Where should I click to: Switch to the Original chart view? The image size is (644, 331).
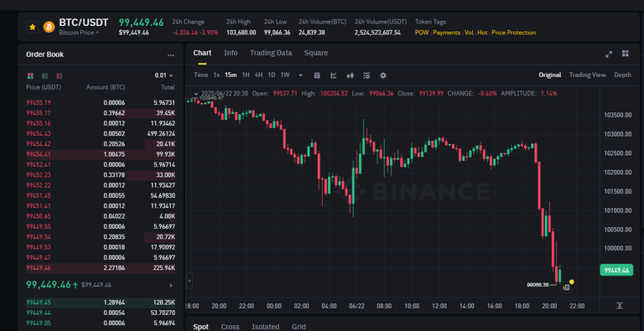point(550,75)
